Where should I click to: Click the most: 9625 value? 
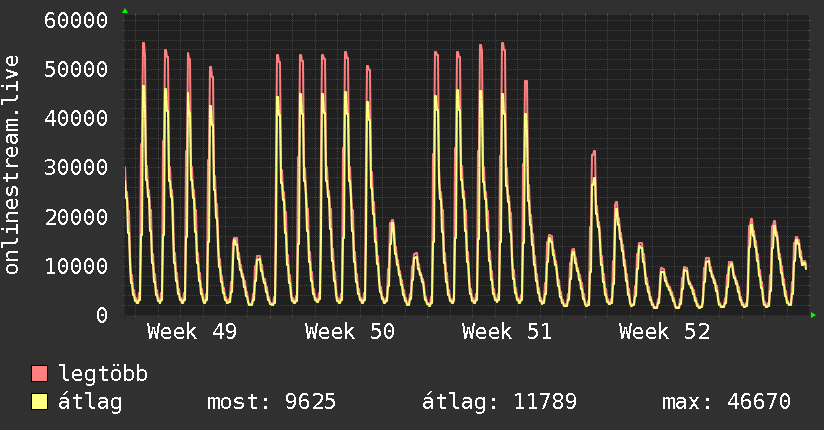click(271, 402)
